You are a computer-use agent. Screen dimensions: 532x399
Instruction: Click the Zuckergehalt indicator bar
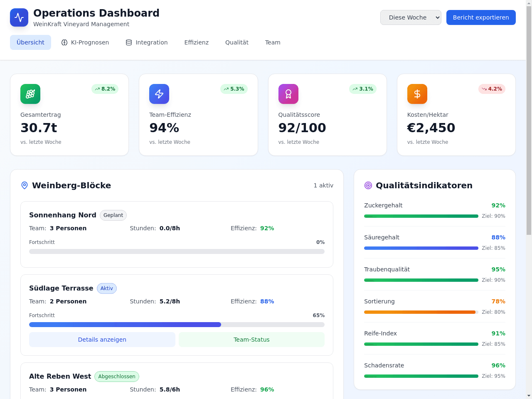[x=421, y=216]
